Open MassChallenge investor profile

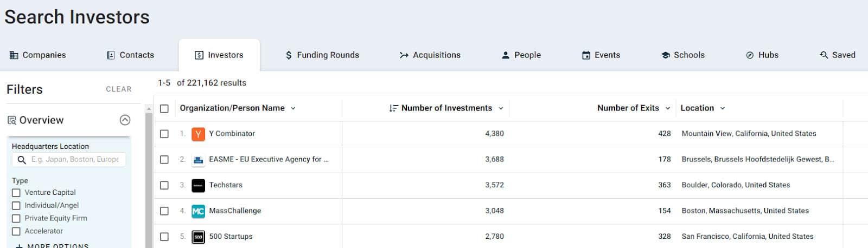point(235,211)
